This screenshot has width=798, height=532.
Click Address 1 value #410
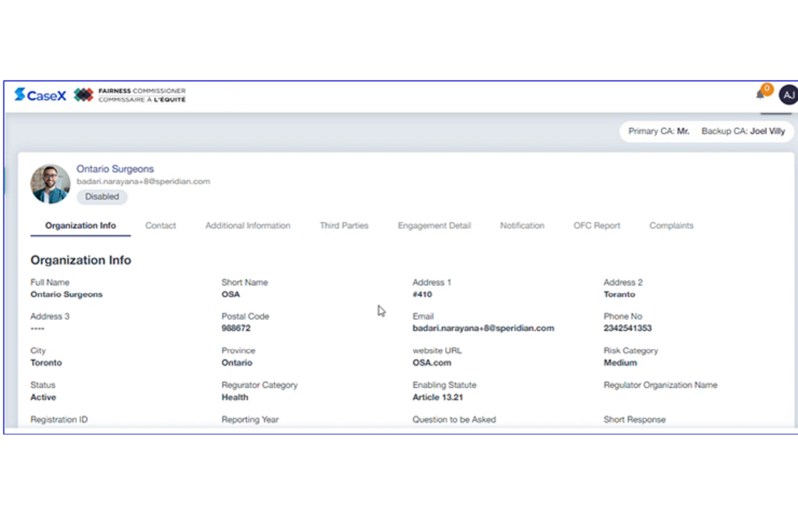422,294
